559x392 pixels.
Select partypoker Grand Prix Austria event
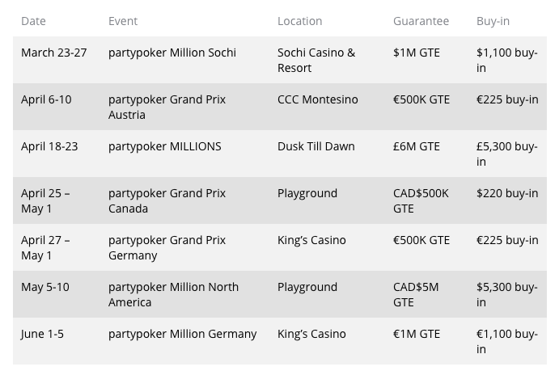coord(167,107)
